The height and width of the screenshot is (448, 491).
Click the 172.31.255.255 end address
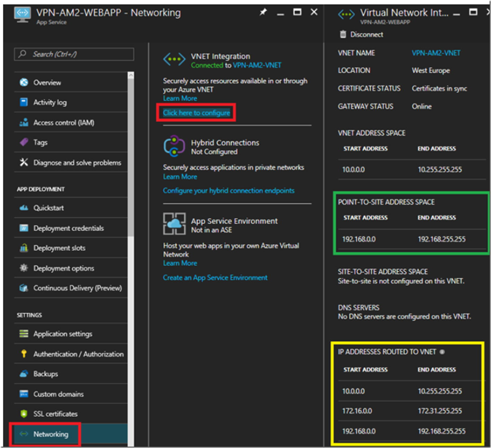440,411
